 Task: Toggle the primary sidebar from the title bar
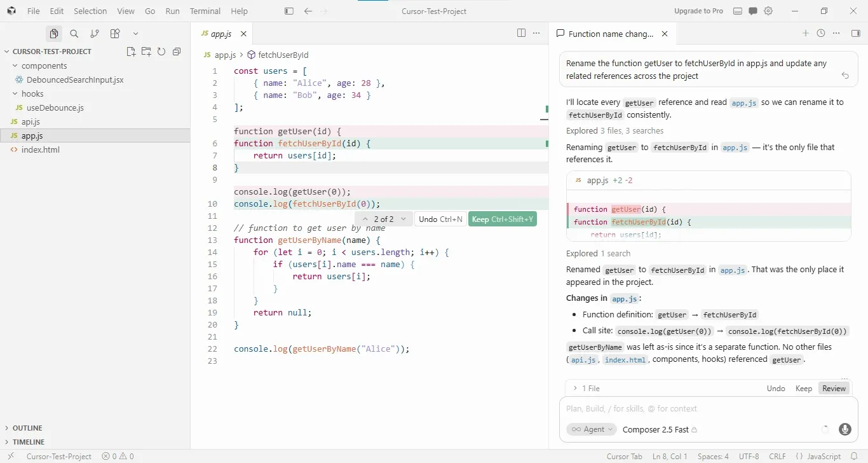(x=289, y=11)
